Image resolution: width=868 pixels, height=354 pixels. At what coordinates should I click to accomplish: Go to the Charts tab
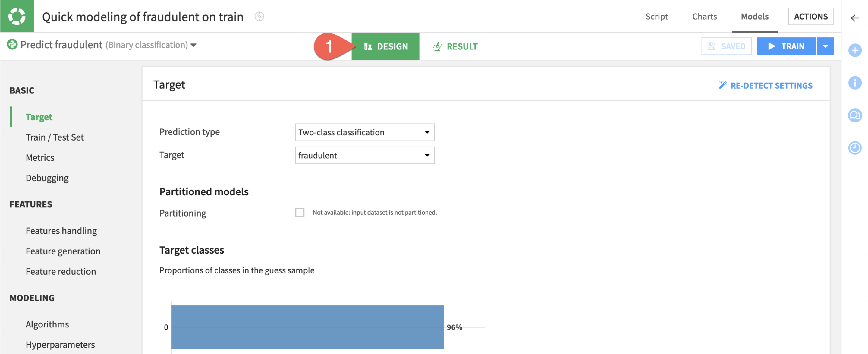pyautogui.click(x=704, y=17)
